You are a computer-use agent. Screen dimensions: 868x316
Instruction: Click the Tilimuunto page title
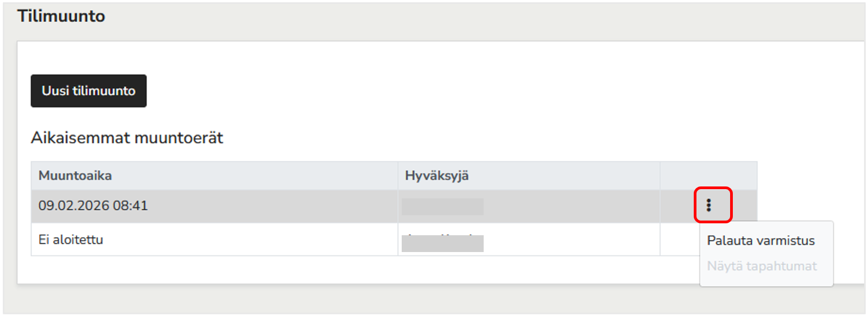[61, 16]
